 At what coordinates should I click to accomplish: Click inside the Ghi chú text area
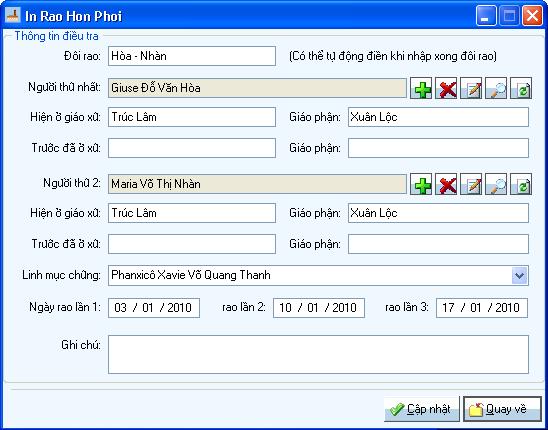318,354
